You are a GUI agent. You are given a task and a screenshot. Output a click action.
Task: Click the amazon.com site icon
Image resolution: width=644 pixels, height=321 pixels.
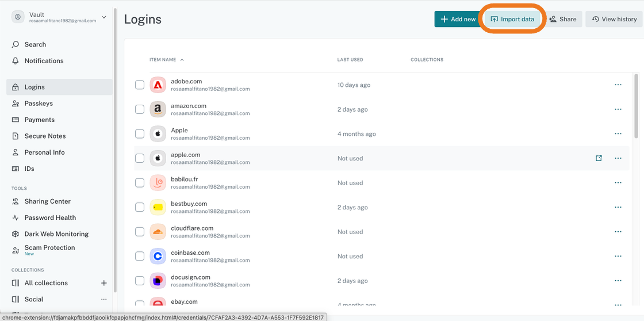coord(158,109)
